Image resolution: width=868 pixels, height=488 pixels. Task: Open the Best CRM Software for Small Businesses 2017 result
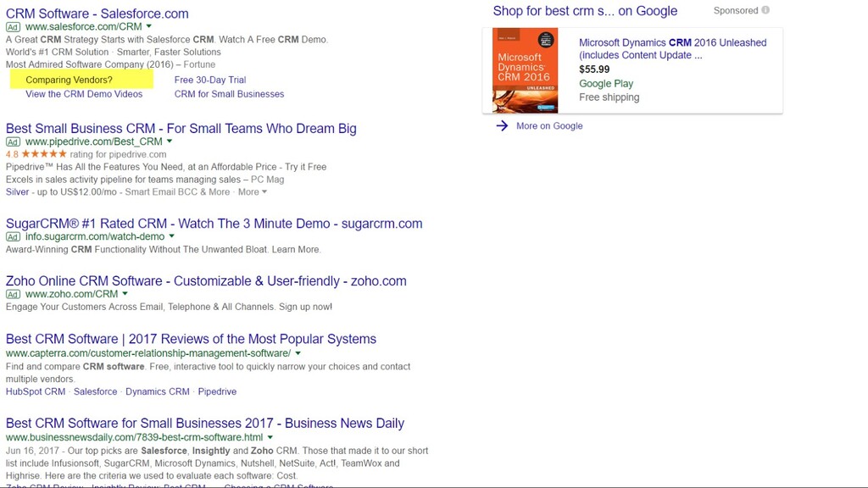[205, 424]
